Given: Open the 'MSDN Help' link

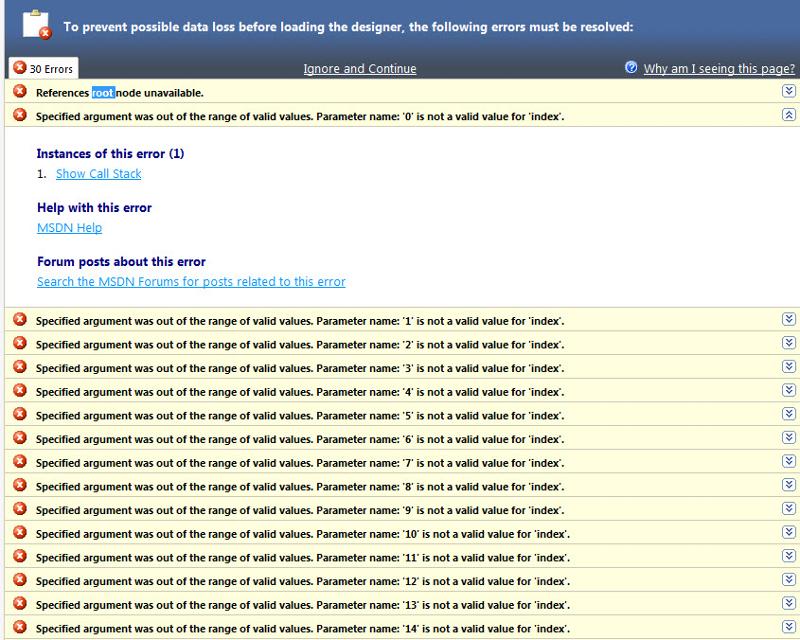Looking at the screenshot, I should 69,228.
